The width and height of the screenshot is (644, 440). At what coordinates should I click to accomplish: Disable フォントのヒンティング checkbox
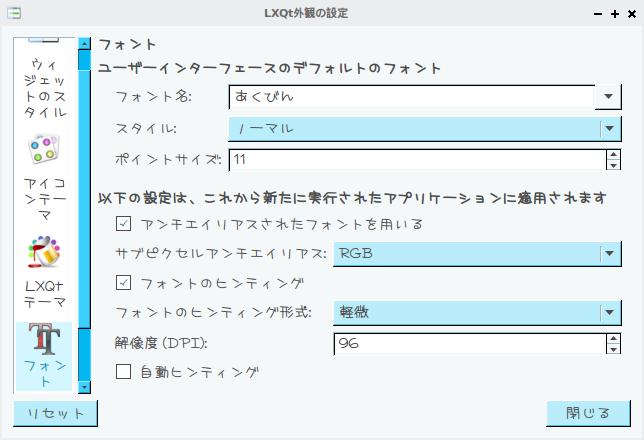[123, 283]
